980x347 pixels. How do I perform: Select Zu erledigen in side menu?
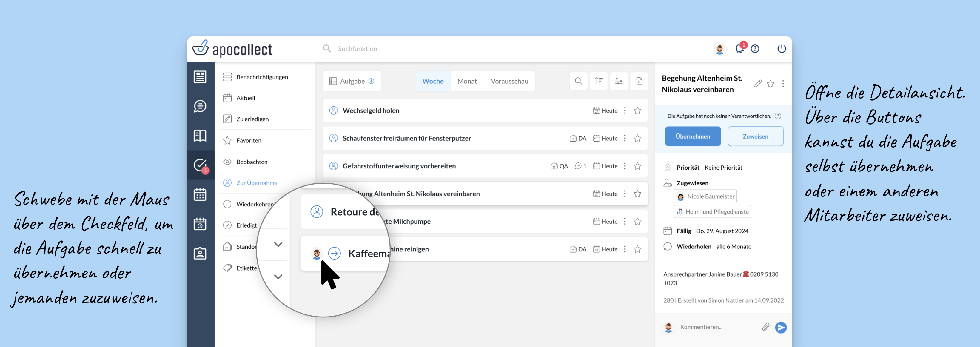tap(252, 119)
